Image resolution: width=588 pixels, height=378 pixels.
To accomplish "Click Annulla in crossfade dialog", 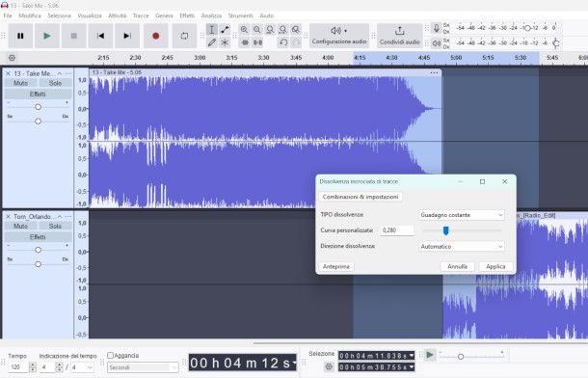I will point(458,266).
